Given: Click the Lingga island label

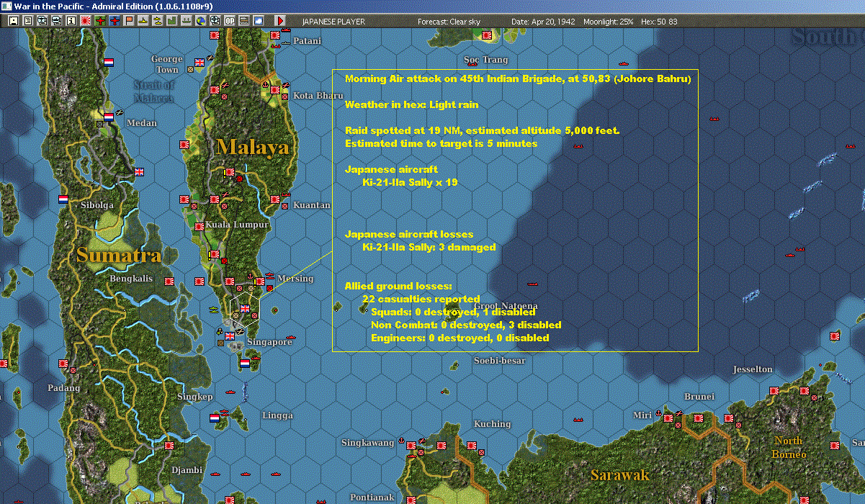Looking at the screenshot, I should click(x=277, y=416).
